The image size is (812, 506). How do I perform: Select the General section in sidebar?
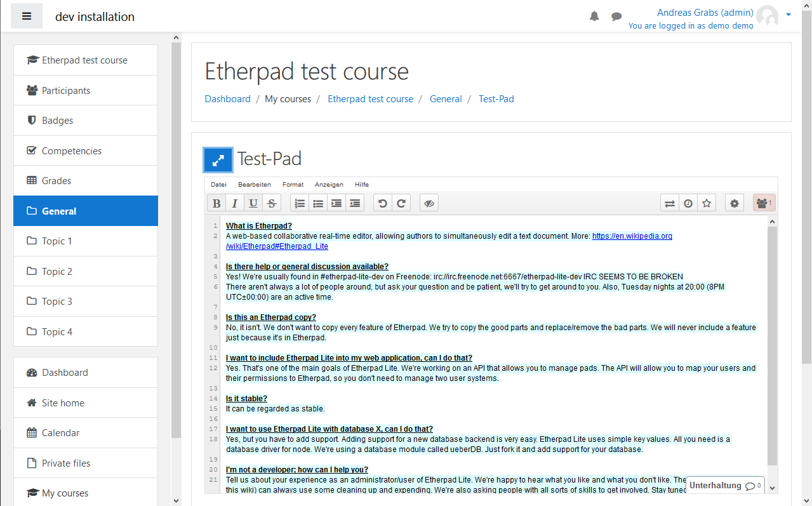click(86, 211)
